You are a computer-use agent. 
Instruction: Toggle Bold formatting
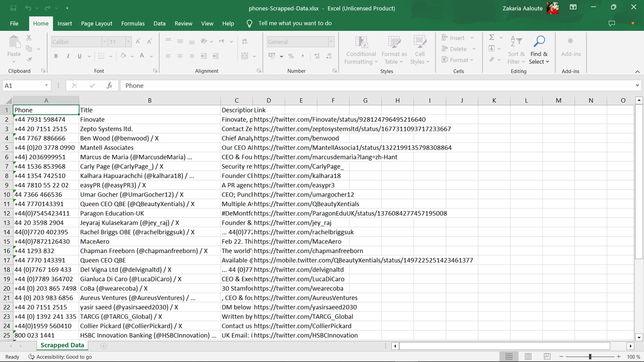click(x=56, y=56)
